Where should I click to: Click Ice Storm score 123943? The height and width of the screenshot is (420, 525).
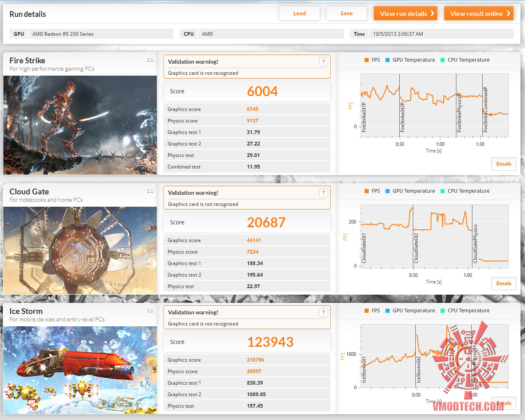coord(270,342)
